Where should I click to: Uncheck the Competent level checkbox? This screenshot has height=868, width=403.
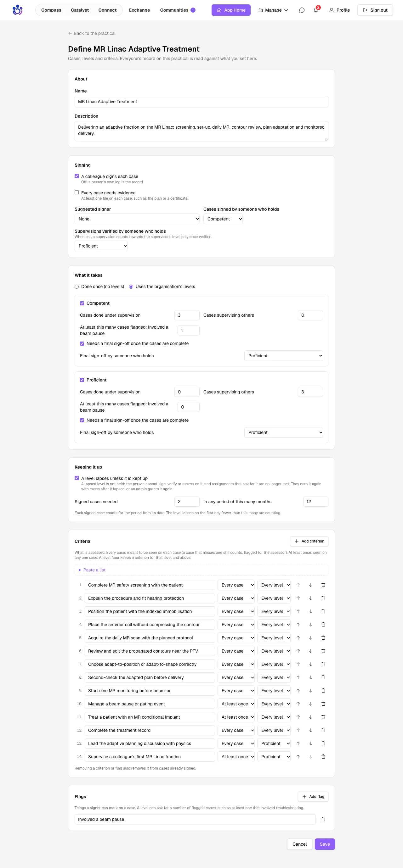(x=82, y=303)
